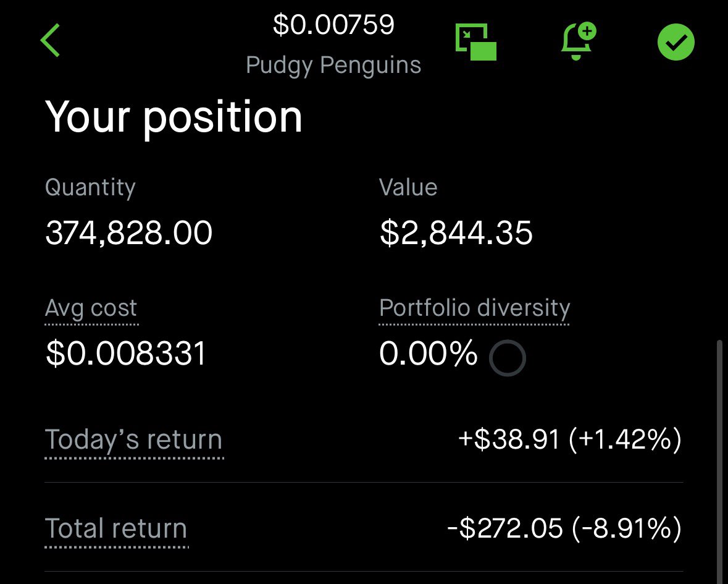The image size is (728, 584).
Task: Tap the 374,828.00 quantity value
Action: pos(129,234)
